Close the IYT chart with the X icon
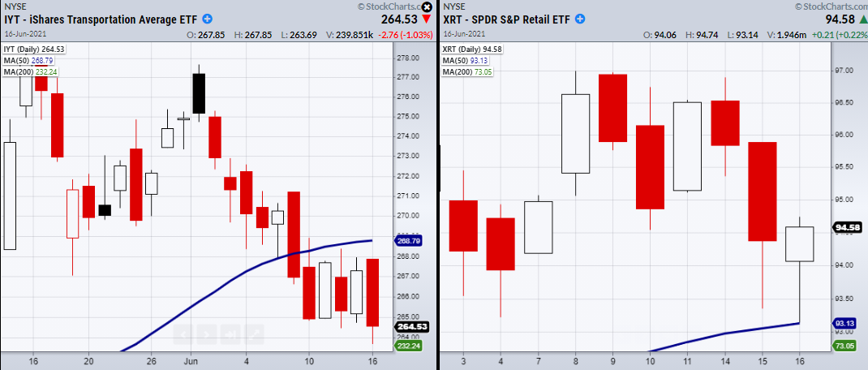868x370 pixels. point(426,7)
